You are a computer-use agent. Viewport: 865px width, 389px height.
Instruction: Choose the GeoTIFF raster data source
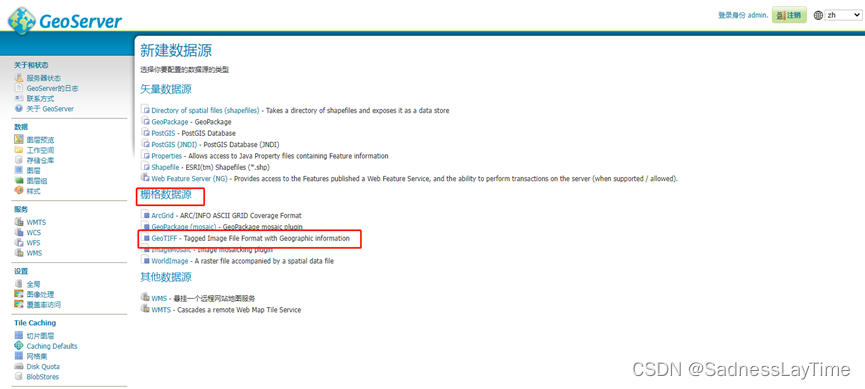pos(164,238)
